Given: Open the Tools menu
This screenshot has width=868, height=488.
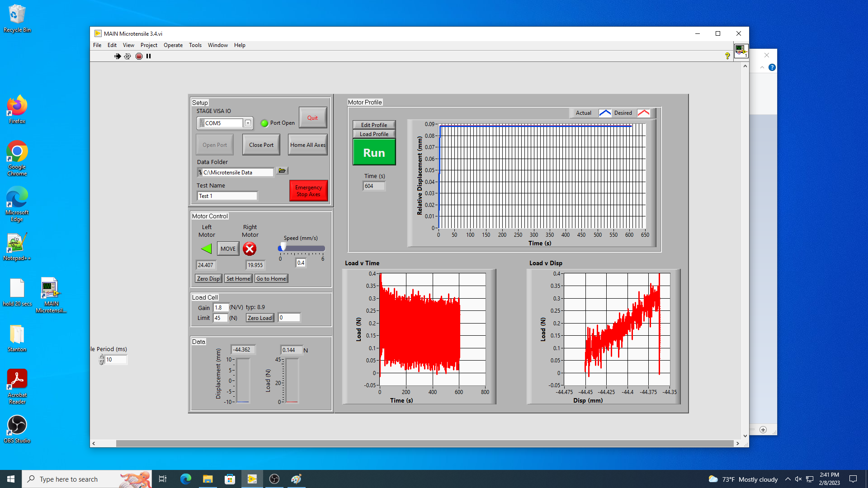Looking at the screenshot, I should click(195, 45).
